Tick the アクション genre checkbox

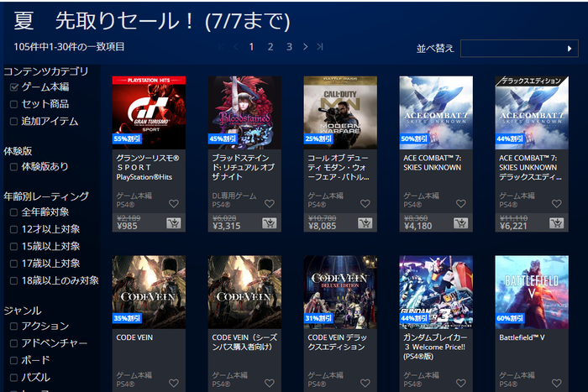14,327
